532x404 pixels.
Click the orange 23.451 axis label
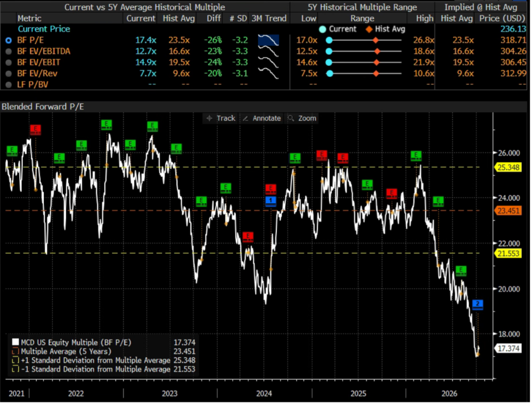tap(508, 211)
